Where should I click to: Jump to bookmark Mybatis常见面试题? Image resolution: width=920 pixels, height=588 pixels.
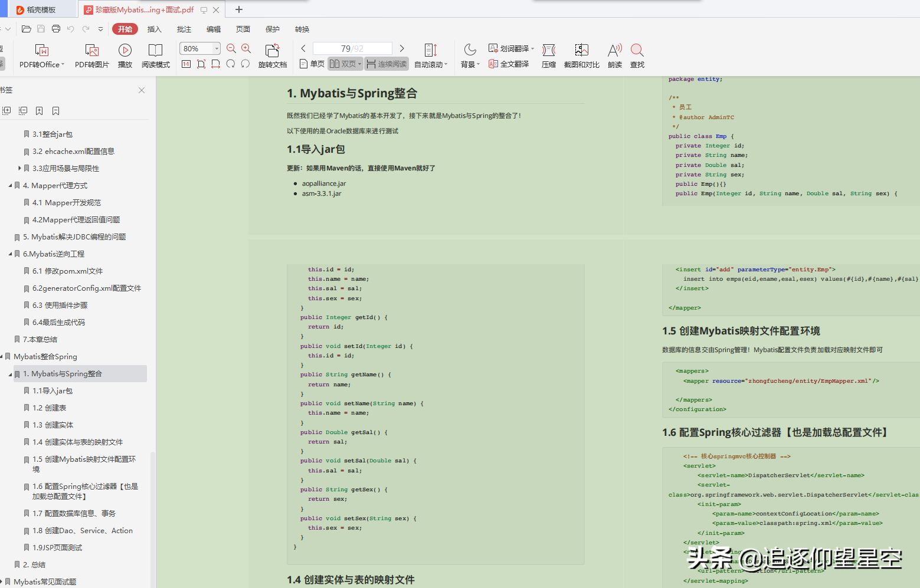pyautogui.click(x=45, y=582)
